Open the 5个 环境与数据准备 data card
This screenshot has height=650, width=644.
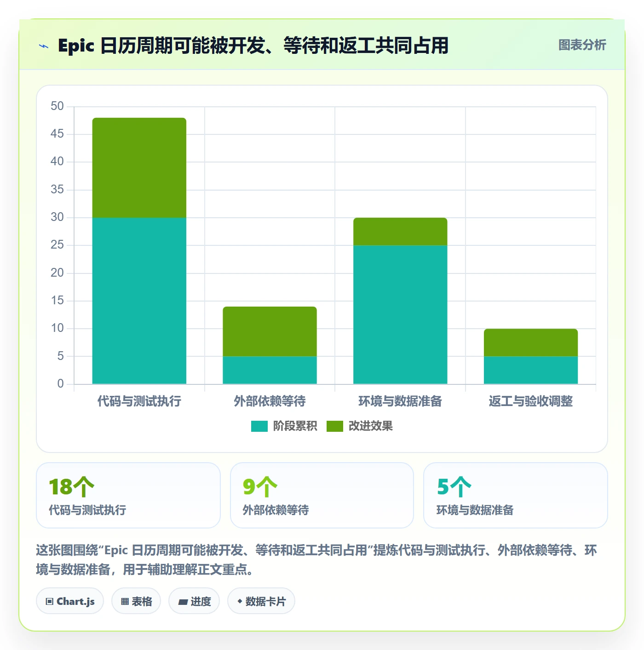coord(516,495)
